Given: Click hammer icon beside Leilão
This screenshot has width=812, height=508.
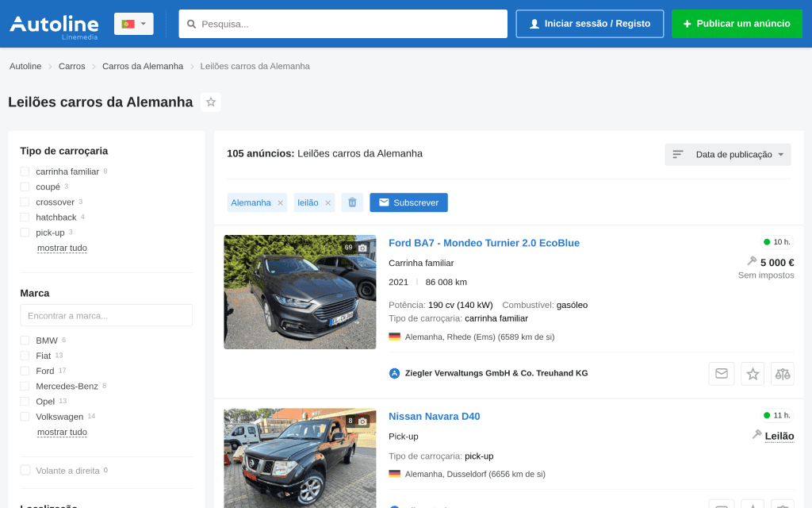Looking at the screenshot, I should pos(756,434).
